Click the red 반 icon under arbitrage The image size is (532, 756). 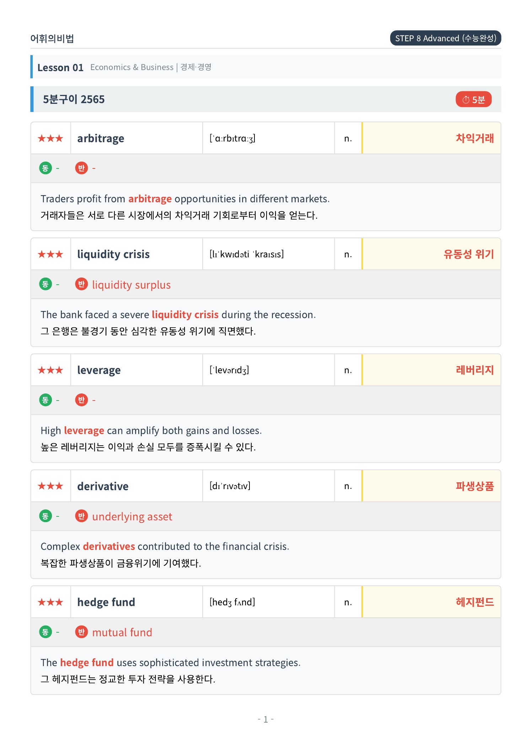tap(81, 168)
